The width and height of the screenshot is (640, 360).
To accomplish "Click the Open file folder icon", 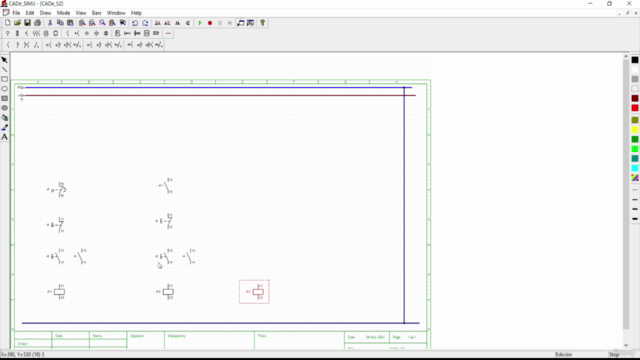I will tap(18, 23).
